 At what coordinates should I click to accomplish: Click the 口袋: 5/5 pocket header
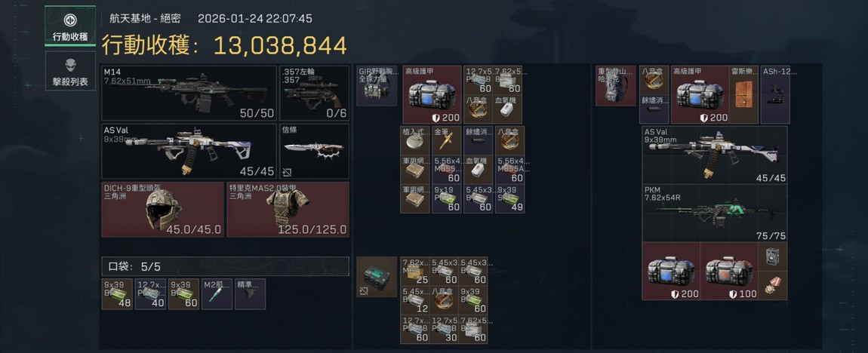(226, 266)
